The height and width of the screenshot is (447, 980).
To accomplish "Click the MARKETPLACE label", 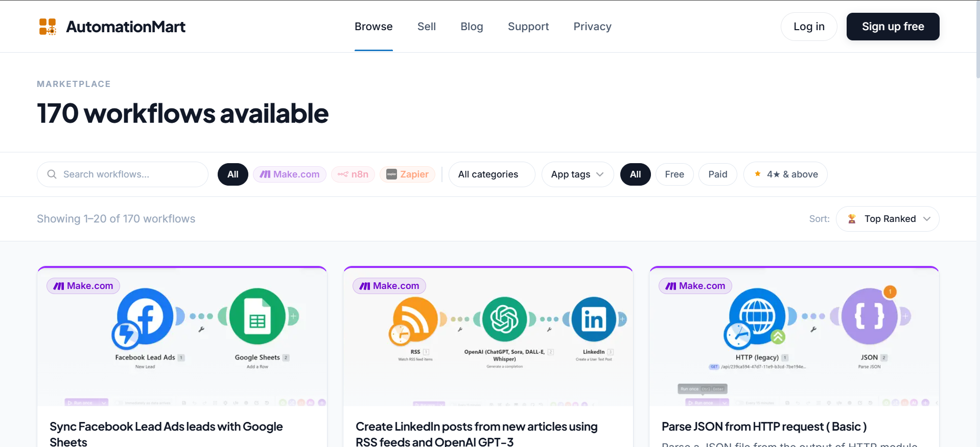I will pos(74,84).
